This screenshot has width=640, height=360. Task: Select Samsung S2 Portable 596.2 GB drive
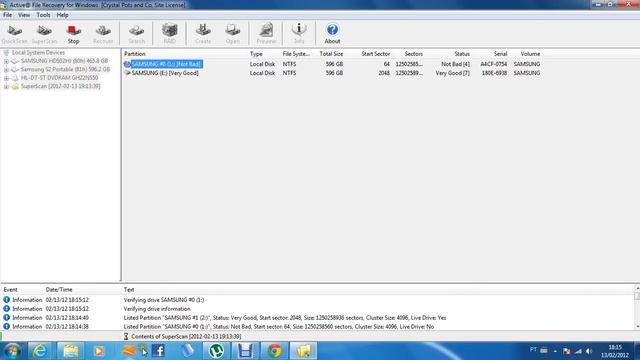click(65, 69)
